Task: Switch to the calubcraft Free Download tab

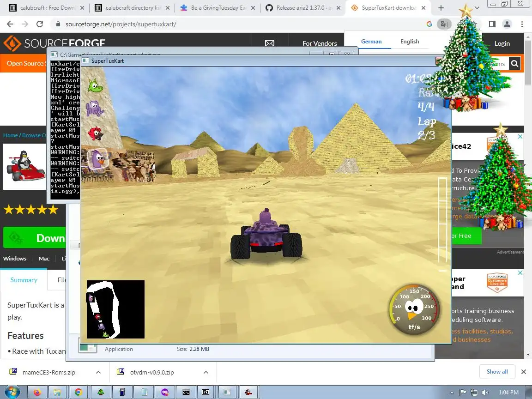Action: 47,8
